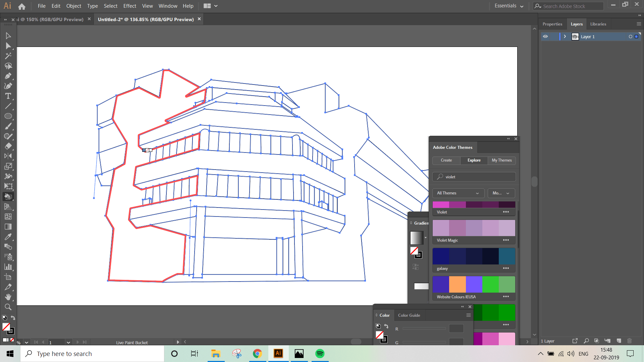
Task: Open the Select menu
Action: point(110,6)
